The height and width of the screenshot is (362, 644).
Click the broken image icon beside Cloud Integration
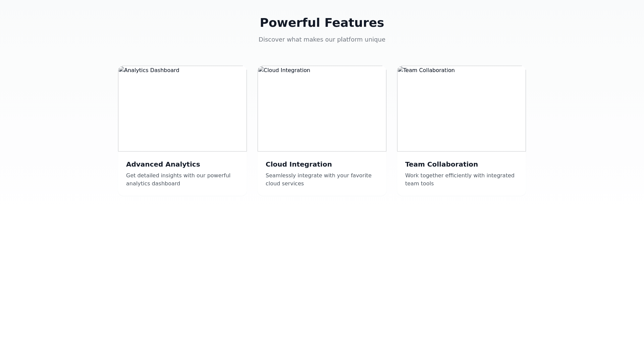pos(261,70)
